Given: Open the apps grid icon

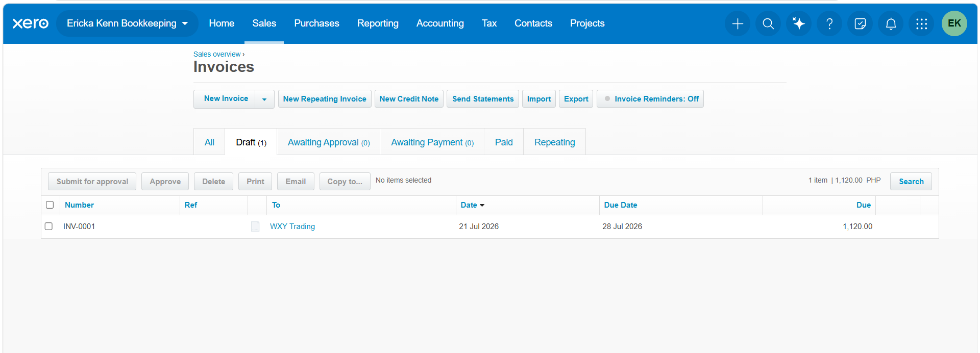Looking at the screenshot, I should coord(921,23).
